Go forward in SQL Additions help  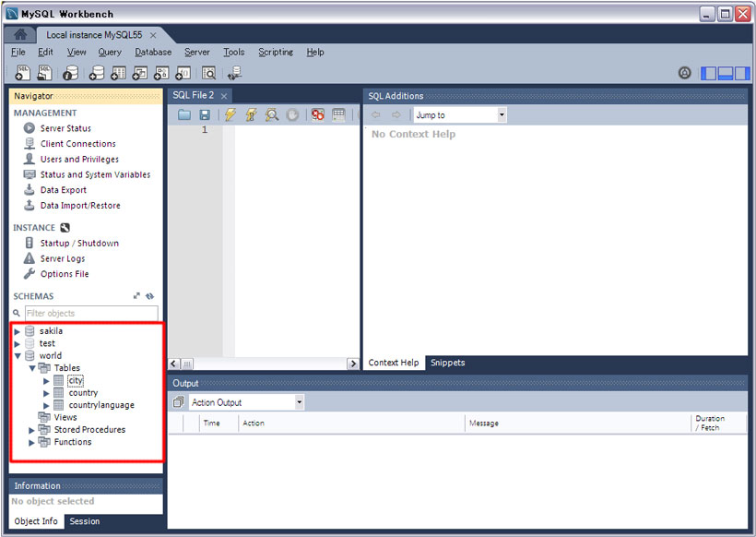(396, 114)
